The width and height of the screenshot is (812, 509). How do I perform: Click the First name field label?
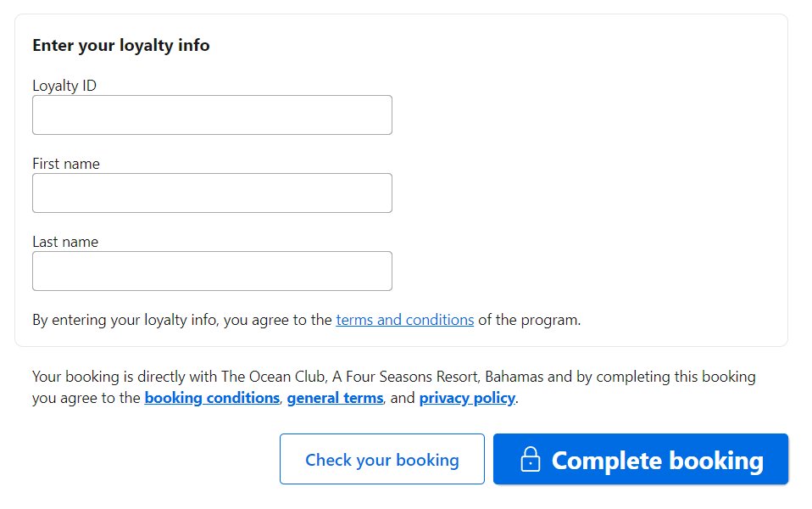[x=66, y=164]
